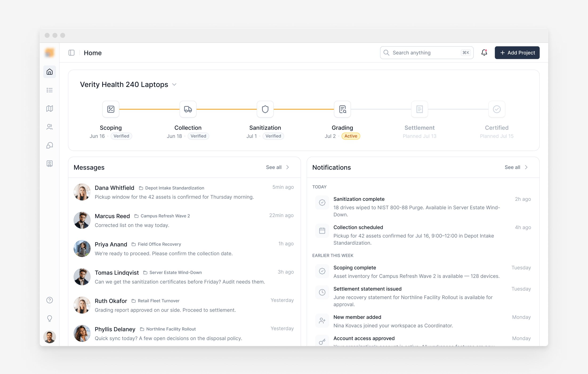
Task: Click the Active badge under Grading
Action: (351, 136)
